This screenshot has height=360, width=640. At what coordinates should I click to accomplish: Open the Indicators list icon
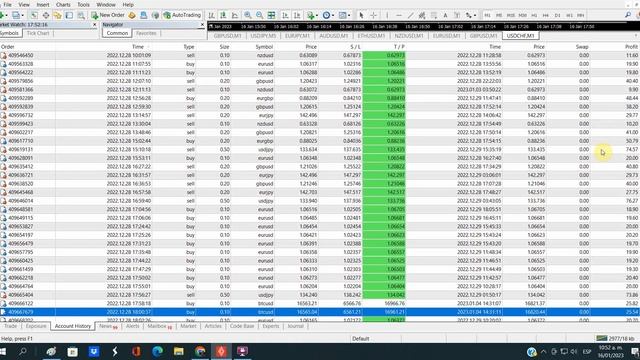coord(311,16)
